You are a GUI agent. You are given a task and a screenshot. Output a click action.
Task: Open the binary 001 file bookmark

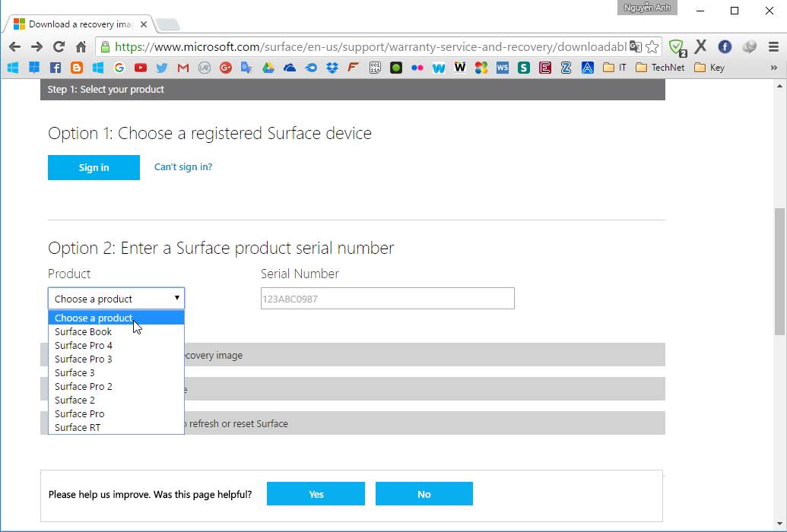[x=375, y=68]
